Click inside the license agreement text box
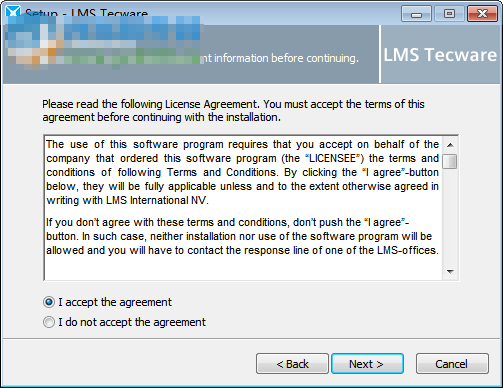 pyautogui.click(x=243, y=208)
